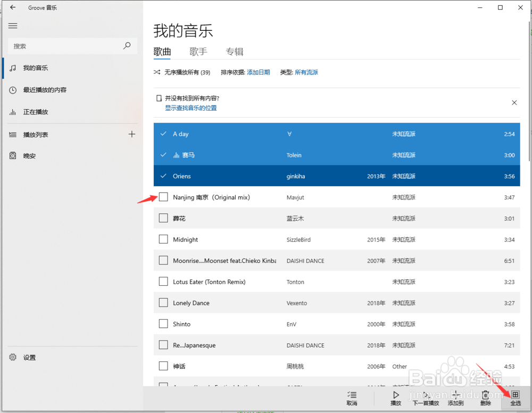Viewport: 532px width, 413px height.
Task: Check the 葬花 song checkbox
Action: 163,218
